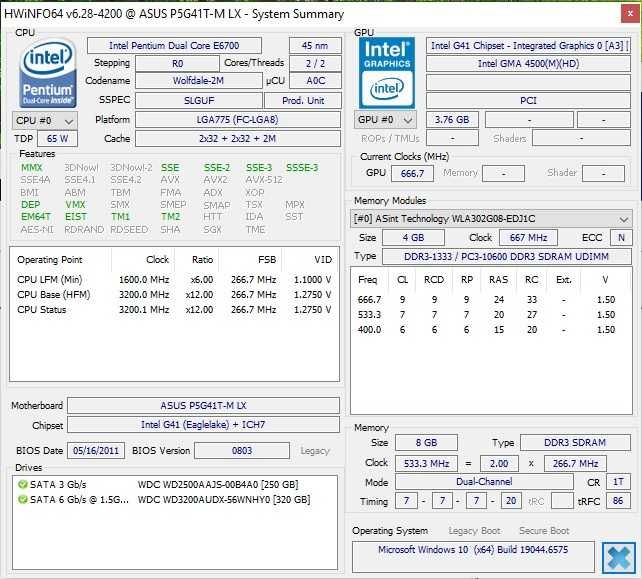Open the GPU #0 selector dropdown
642x579 pixels.
[x=385, y=120]
